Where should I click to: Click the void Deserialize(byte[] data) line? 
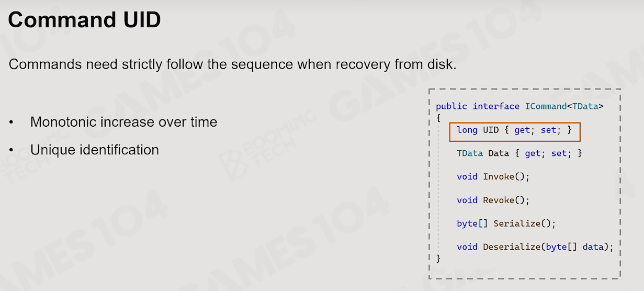(x=535, y=247)
